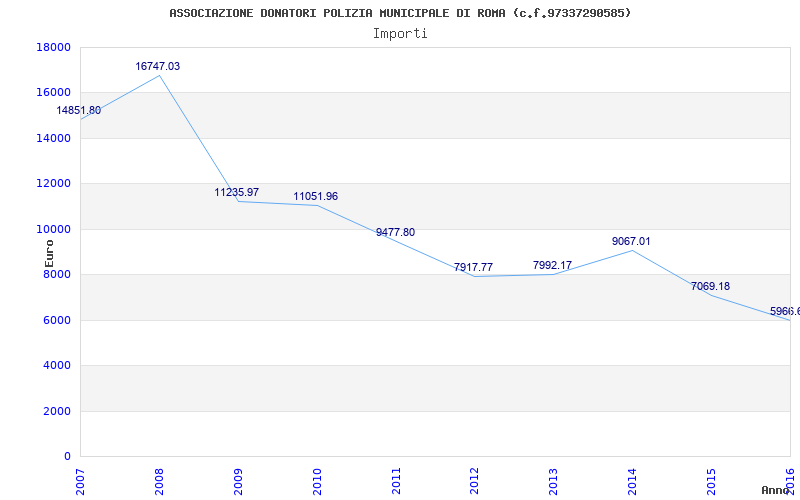Click the 2012 low point on the line

point(474,277)
